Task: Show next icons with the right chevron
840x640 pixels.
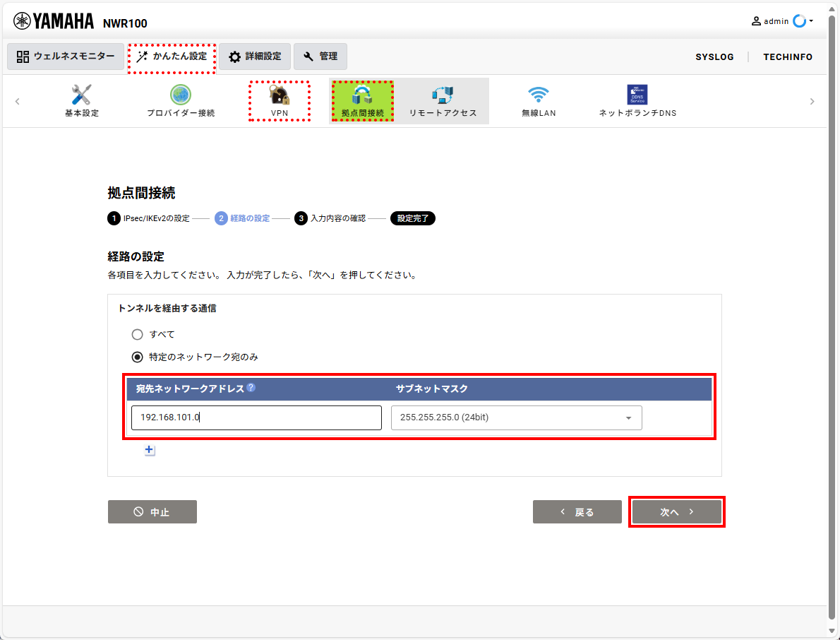Action: (x=812, y=101)
